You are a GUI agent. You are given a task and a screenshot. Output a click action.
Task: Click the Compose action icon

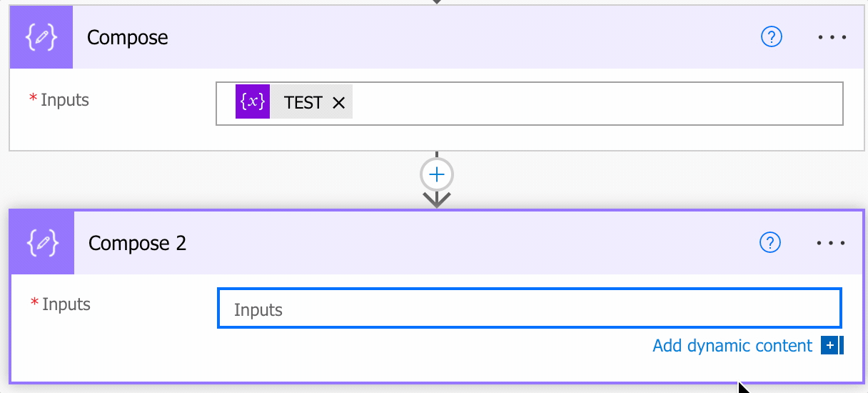point(41,38)
